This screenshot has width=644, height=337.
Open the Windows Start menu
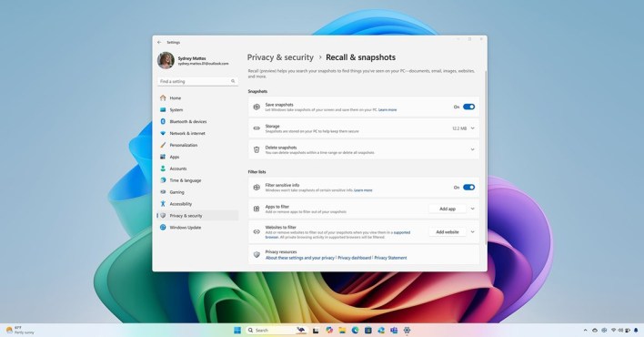pyautogui.click(x=237, y=330)
